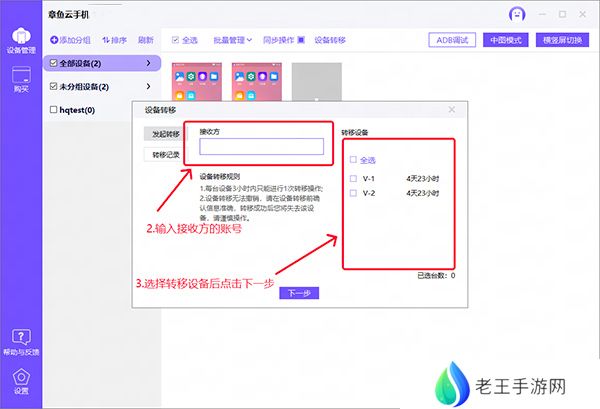Check 全选 in the 转移设备 list
The image size is (600, 409).
353,160
